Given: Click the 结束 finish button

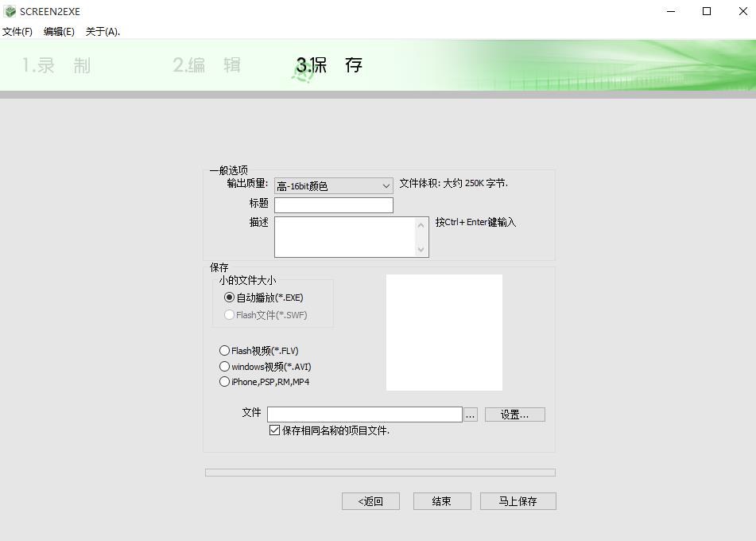Looking at the screenshot, I should (x=442, y=501).
